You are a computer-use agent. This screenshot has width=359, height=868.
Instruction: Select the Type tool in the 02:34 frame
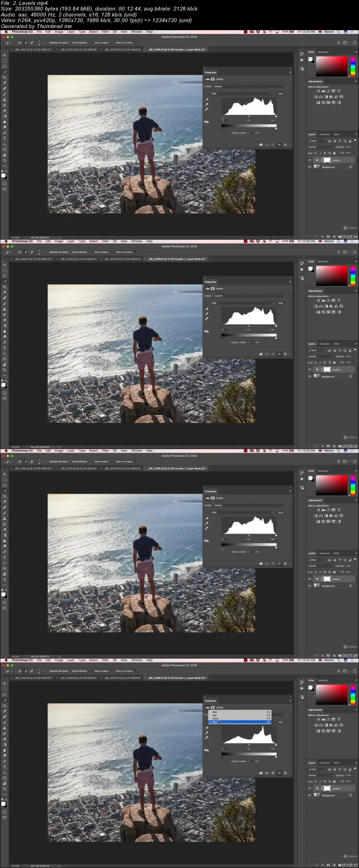5,138
